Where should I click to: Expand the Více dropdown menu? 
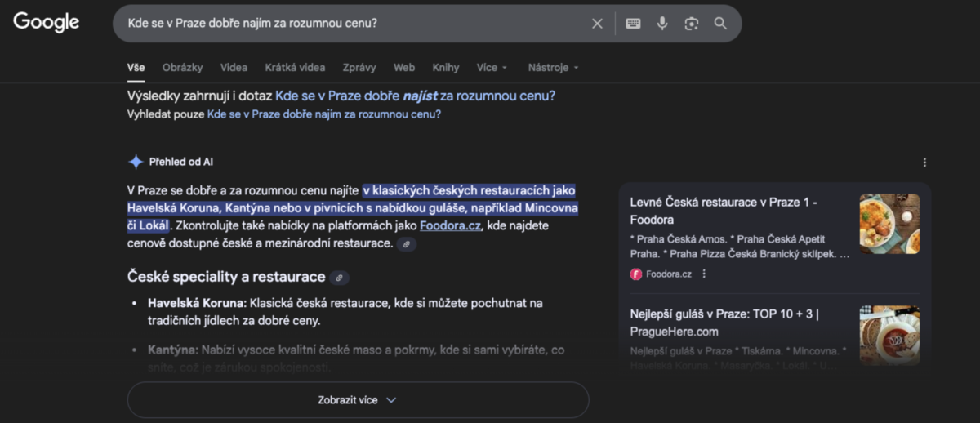492,68
